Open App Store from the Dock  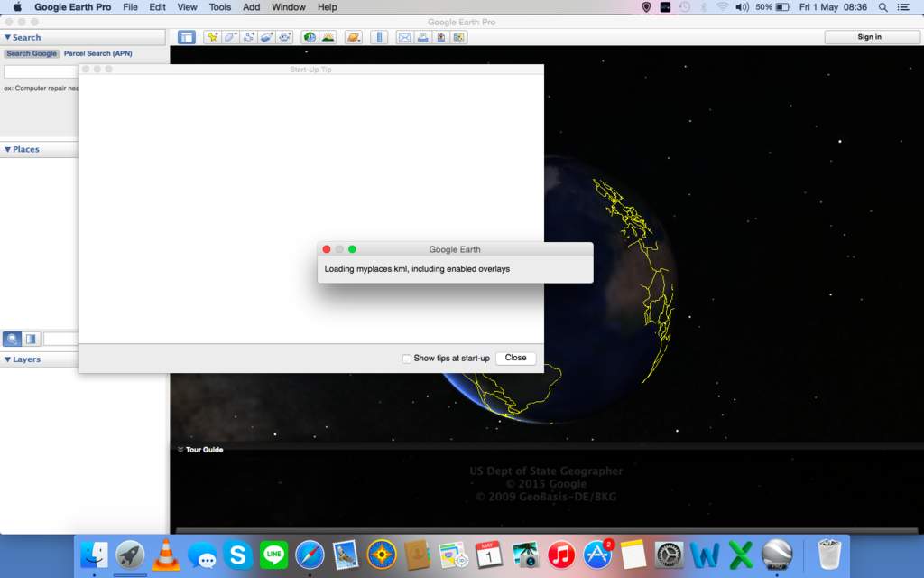tap(597, 555)
